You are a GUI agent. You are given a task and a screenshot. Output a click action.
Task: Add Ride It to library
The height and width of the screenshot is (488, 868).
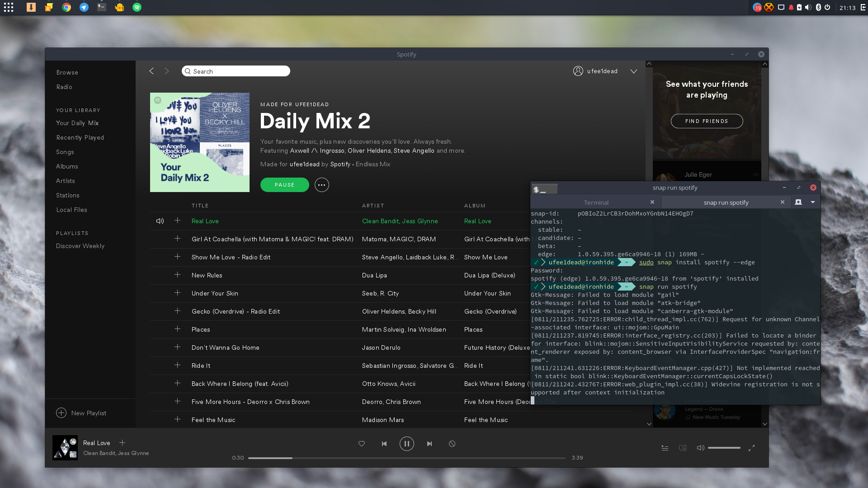pyautogui.click(x=177, y=365)
